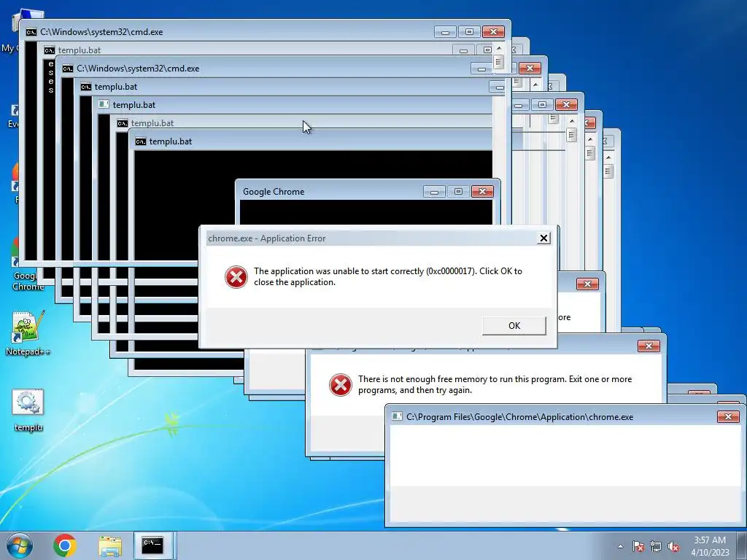
Task: Minimize the Google Chrome console window
Action: pyautogui.click(x=434, y=192)
